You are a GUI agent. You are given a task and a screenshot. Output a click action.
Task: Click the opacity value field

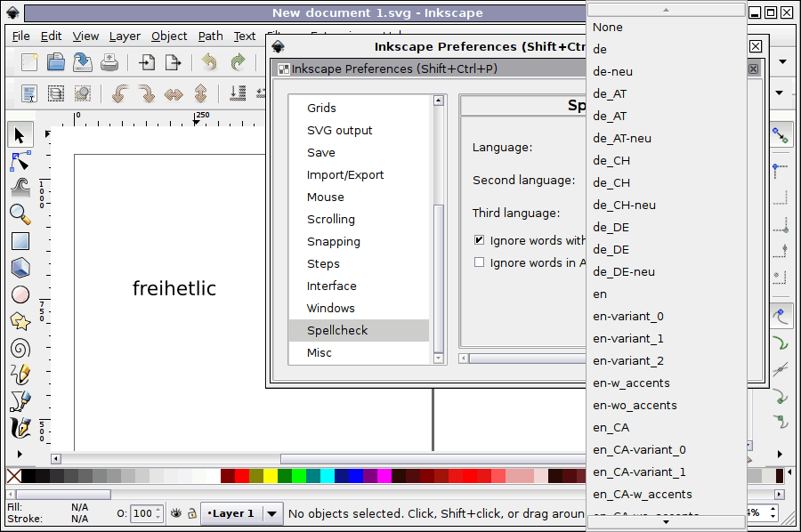pyautogui.click(x=142, y=513)
